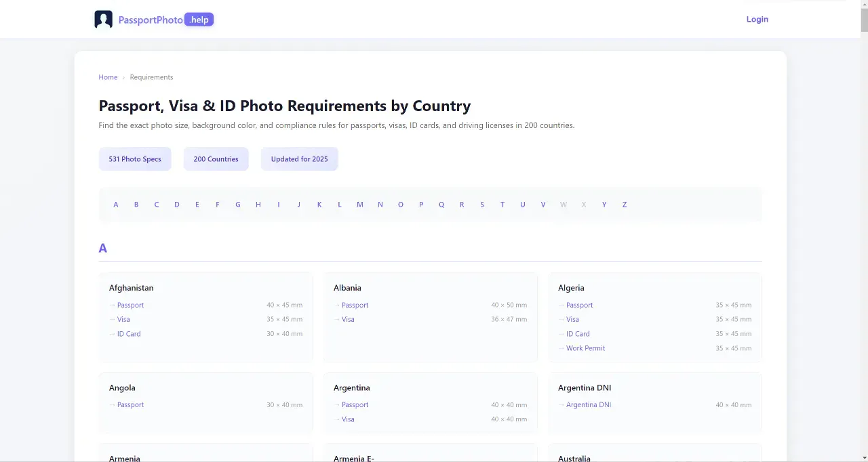Click the Algeria country heading
Viewport: 868px width, 462px height.
coord(571,288)
